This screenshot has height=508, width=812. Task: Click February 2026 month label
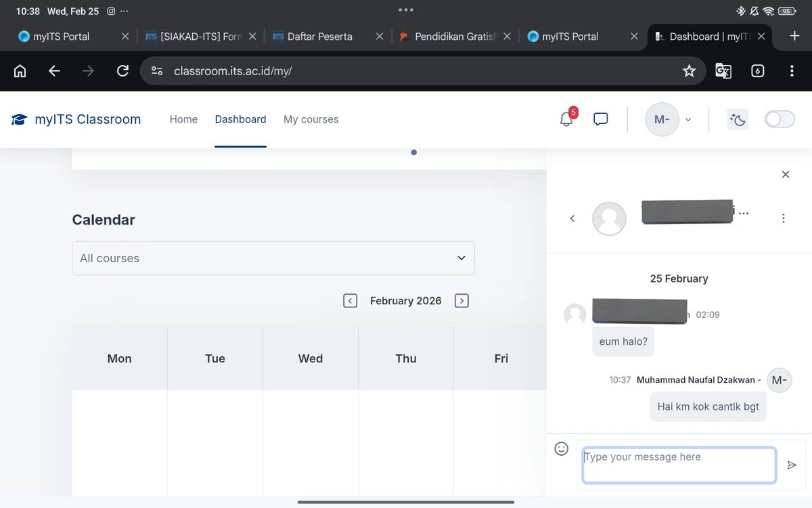[405, 301]
